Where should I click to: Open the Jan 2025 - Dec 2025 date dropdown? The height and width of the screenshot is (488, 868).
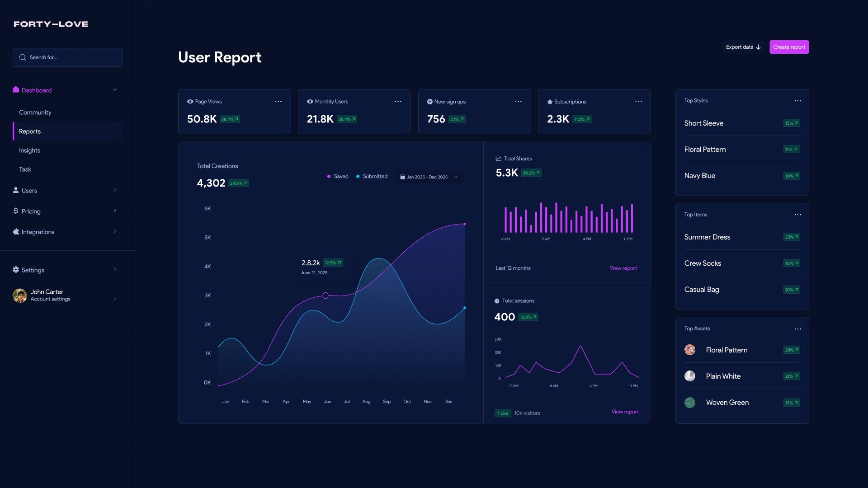[x=429, y=177]
